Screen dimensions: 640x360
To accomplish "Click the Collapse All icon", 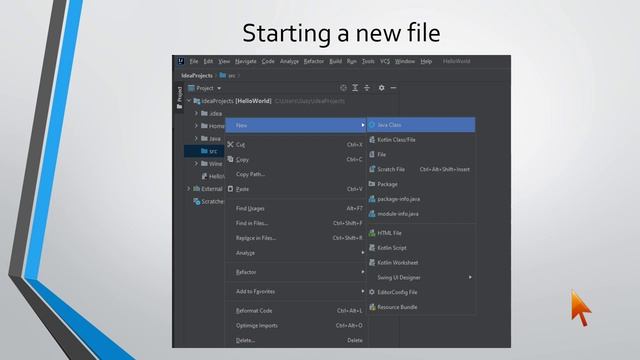I will pos(367,88).
